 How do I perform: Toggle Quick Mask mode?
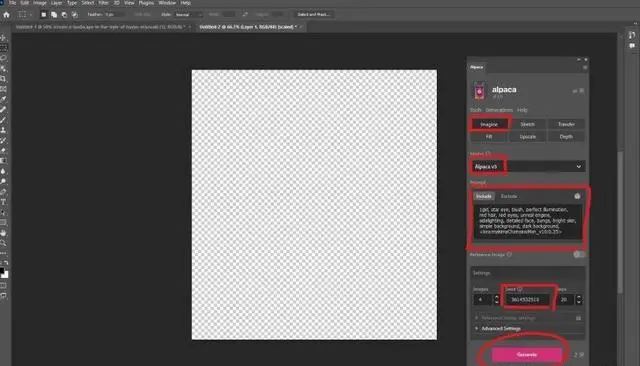3,286
